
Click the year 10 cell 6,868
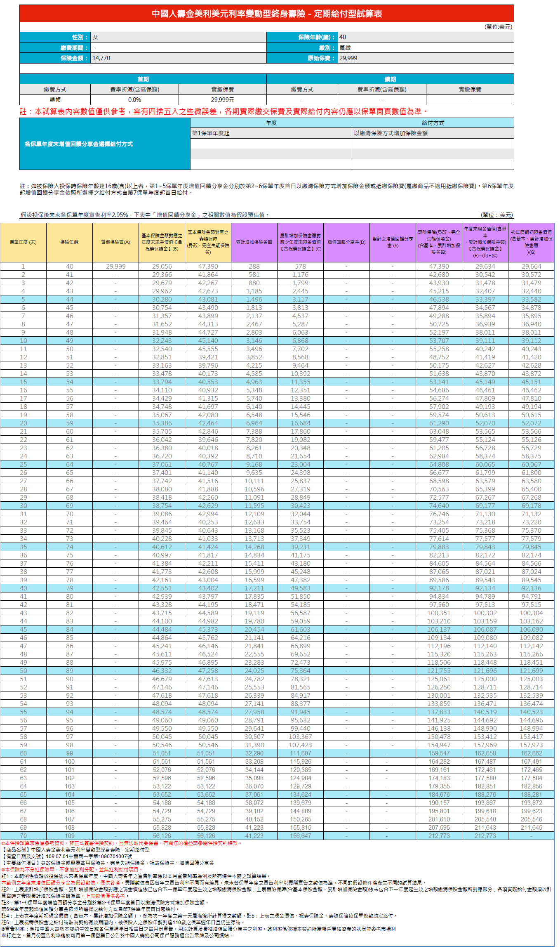pyautogui.click(x=300, y=341)
